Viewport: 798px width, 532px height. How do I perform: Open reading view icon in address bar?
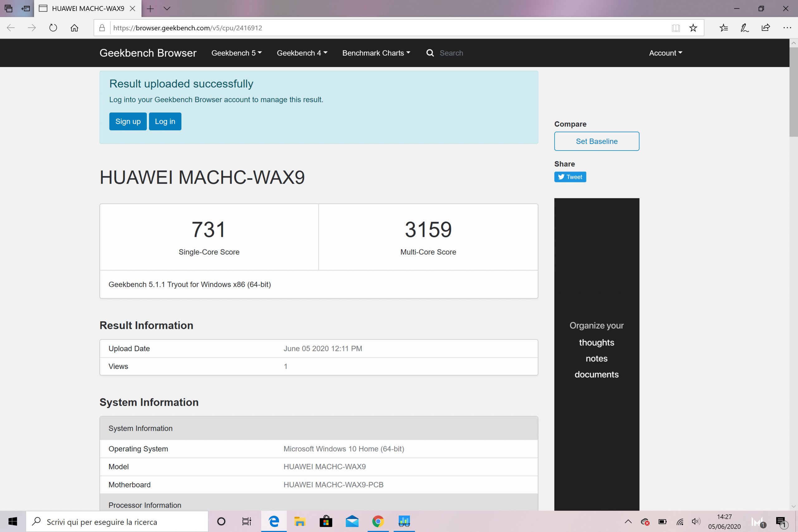pyautogui.click(x=675, y=28)
